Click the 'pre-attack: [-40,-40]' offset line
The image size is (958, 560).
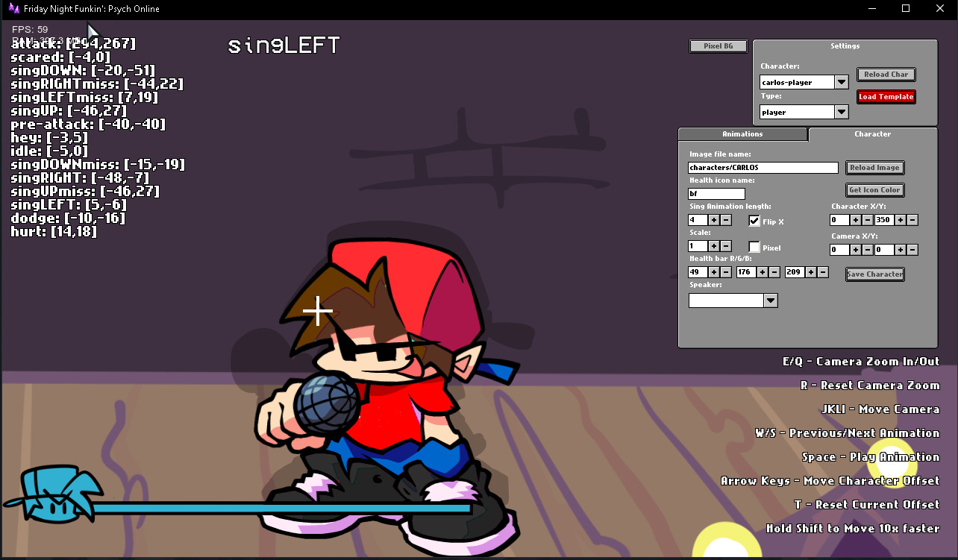88,124
